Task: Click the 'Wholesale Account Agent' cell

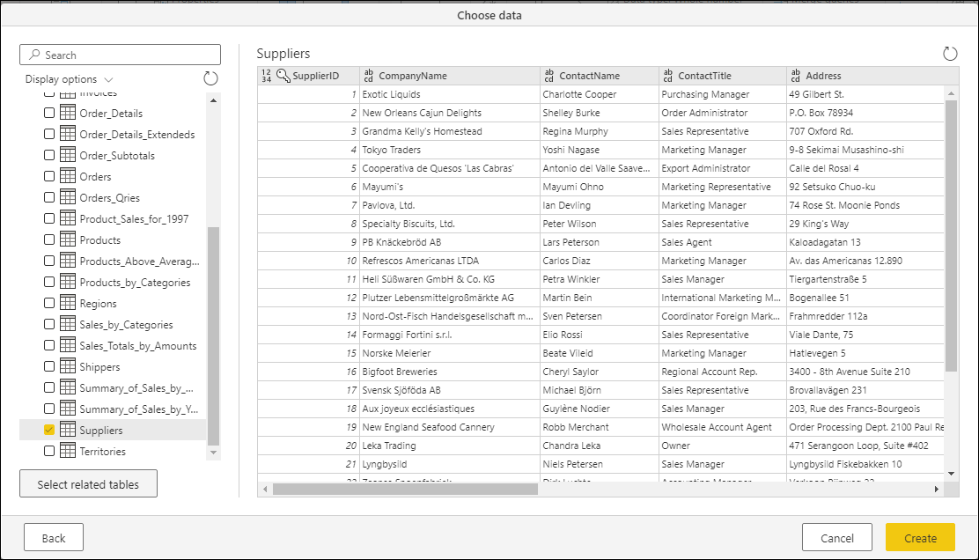Action: click(x=723, y=427)
